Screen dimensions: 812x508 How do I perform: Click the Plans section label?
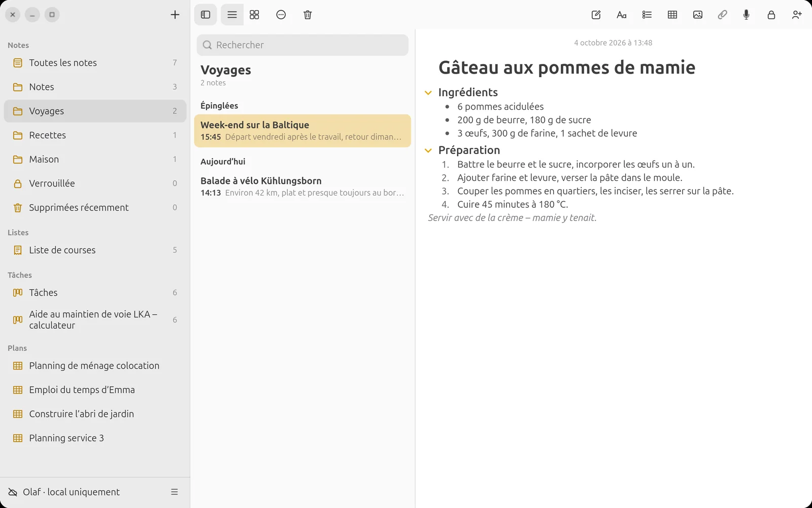(x=17, y=348)
